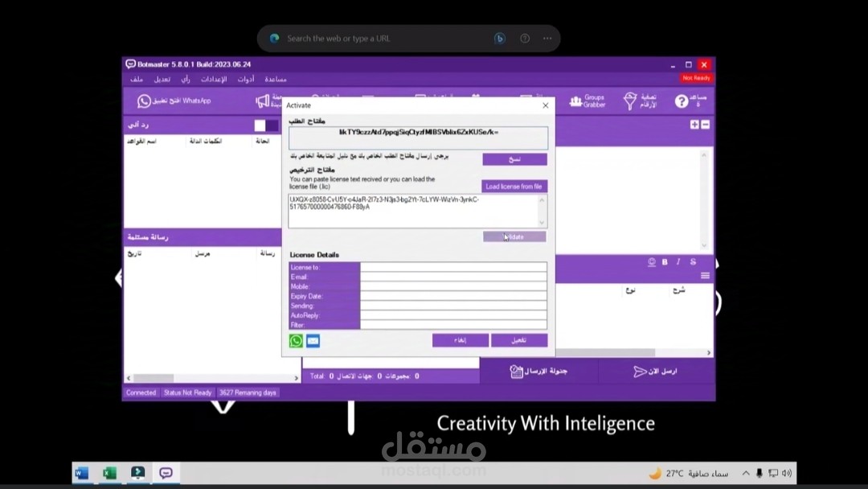
Task: Click the نوع column header
Action: 631,290
